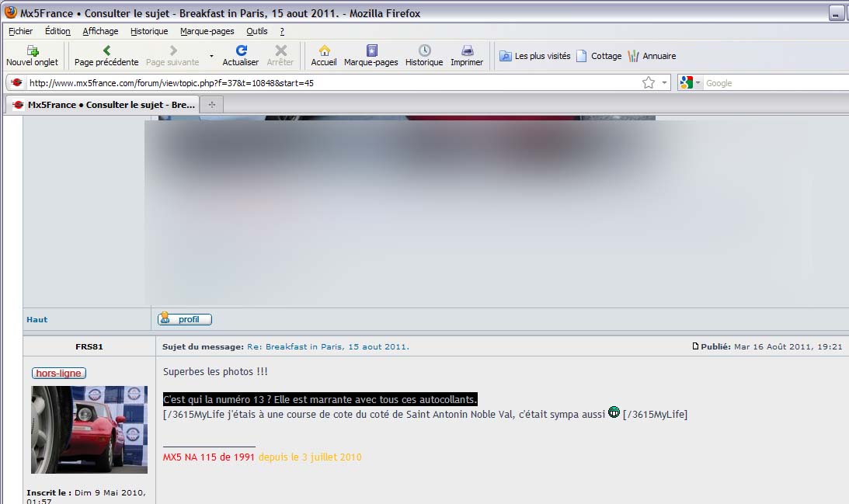The image size is (849, 504).
Task: Click the post icon beside Publié date
Action: click(x=695, y=346)
